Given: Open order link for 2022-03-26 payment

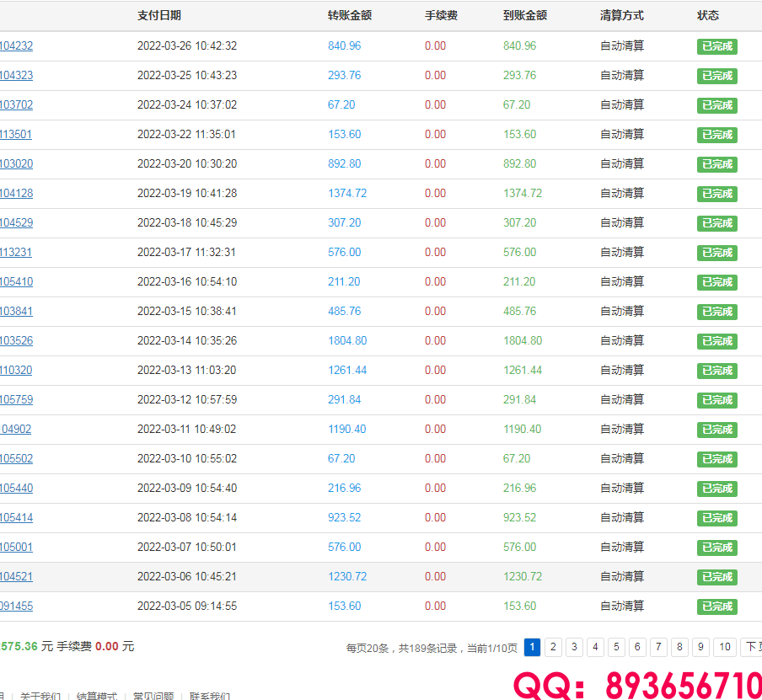Looking at the screenshot, I should [16, 46].
